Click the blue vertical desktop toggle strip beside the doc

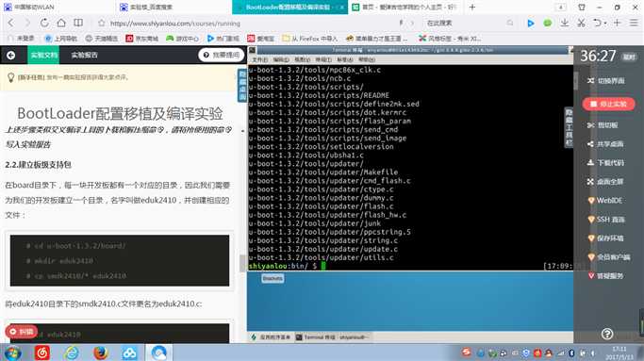coord(242,86)
